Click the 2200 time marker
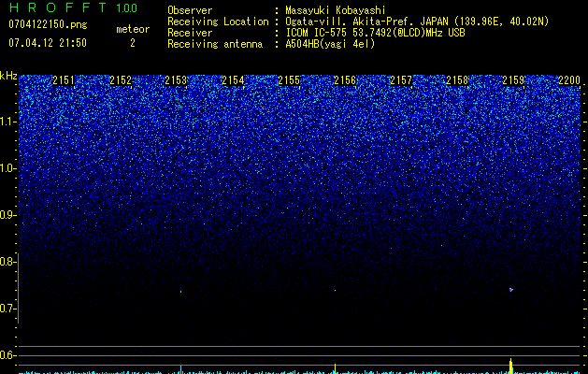Image resolution: width=588 pixels, height=374 pixels. (x=569, y=80)
